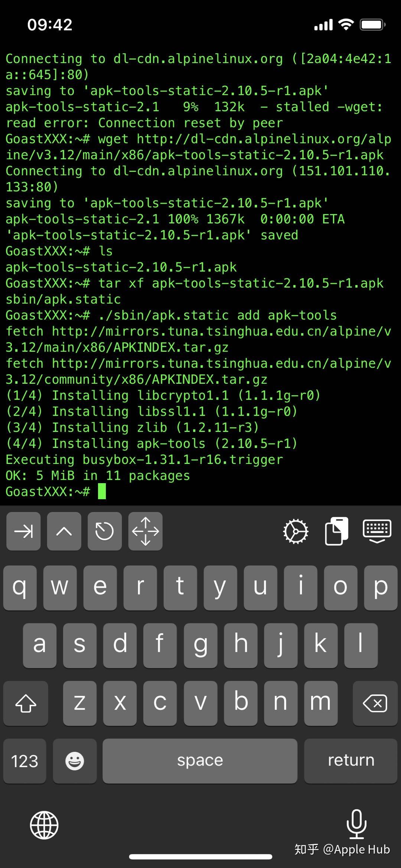Screen dimensions: 401x868
Task: Toggle the Shift key on
Action: pyautogui.click(x=25, y=703)
